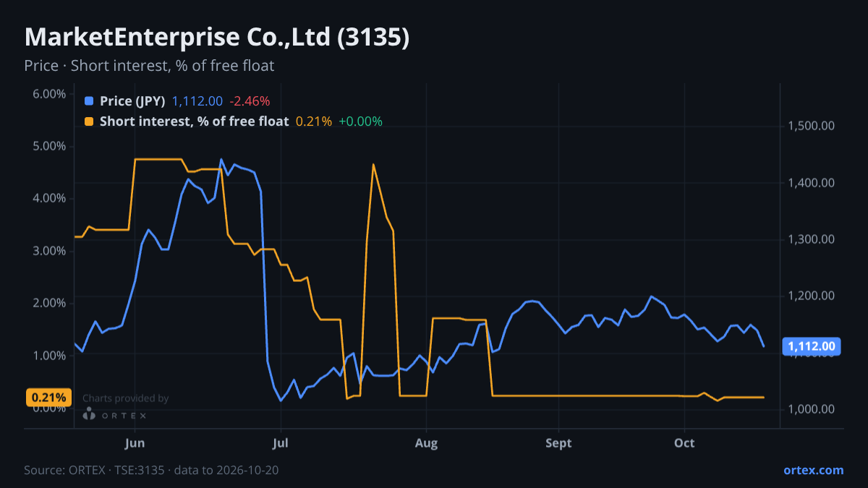
Task: Click the blue Price (JPY) legend marker
Action: 89,101
